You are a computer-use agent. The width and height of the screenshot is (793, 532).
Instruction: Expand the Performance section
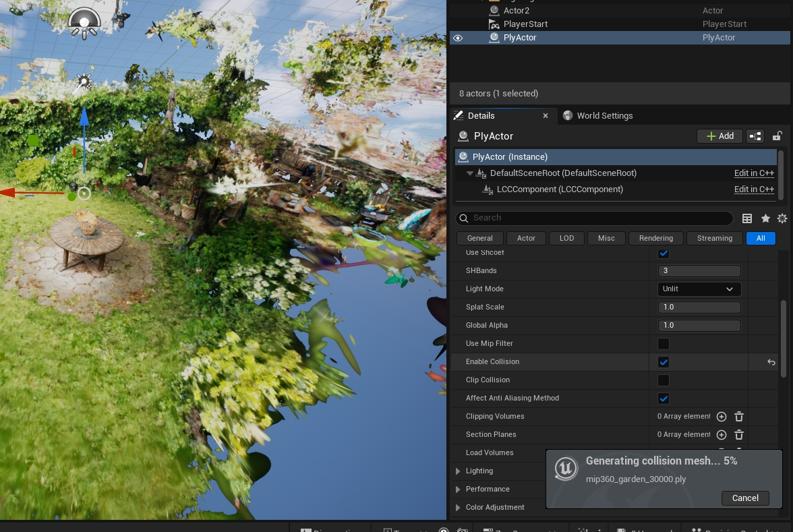point(458,490)
